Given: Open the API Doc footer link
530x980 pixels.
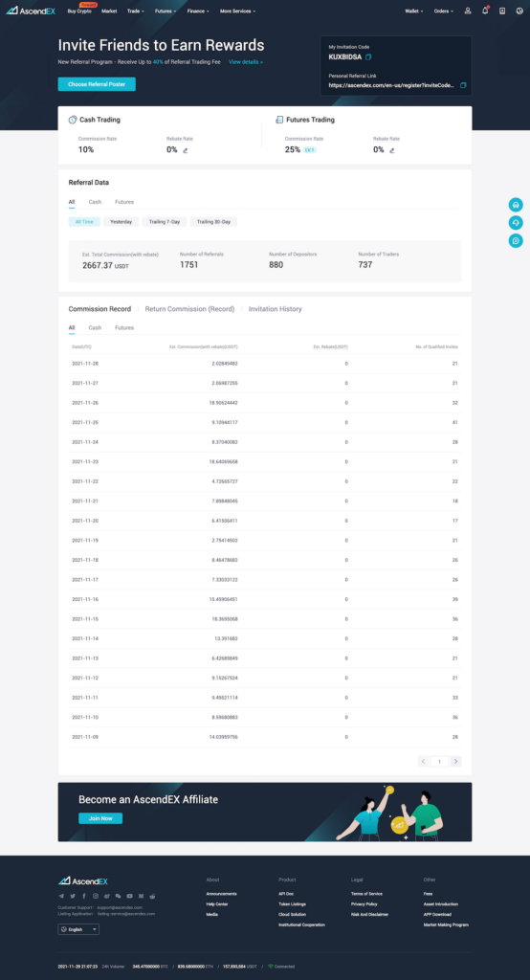Looking at the screenshot, I should pyautogui.click(x=285, y=894).
